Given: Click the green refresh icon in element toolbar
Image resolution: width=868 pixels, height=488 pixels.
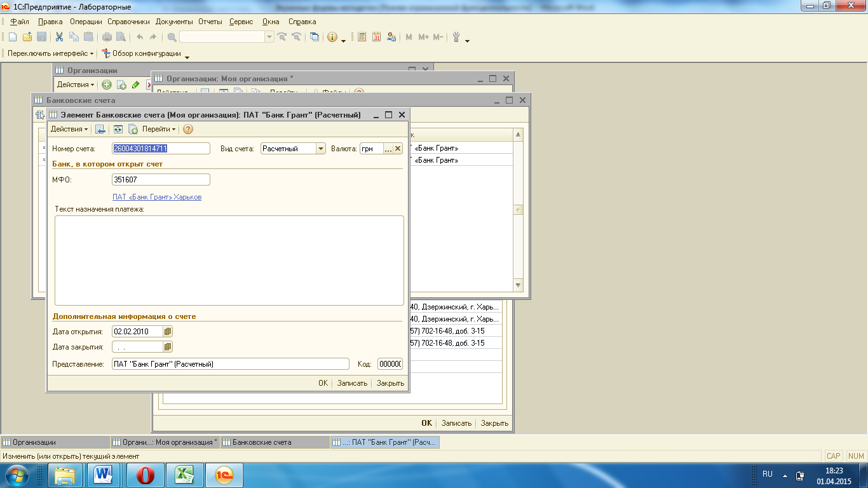Looking at the screenshot, I should tap(118, 129).
